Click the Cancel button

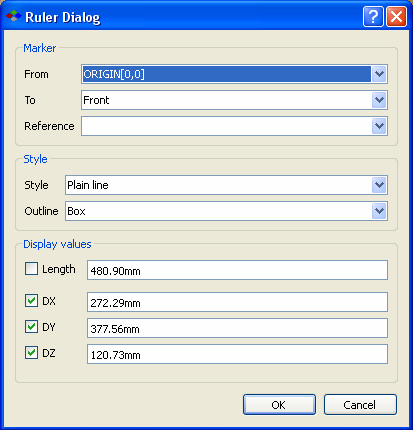360,405
